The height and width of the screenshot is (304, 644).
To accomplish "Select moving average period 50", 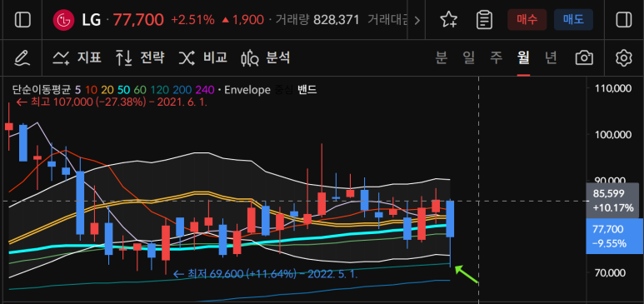I will 123,90.
